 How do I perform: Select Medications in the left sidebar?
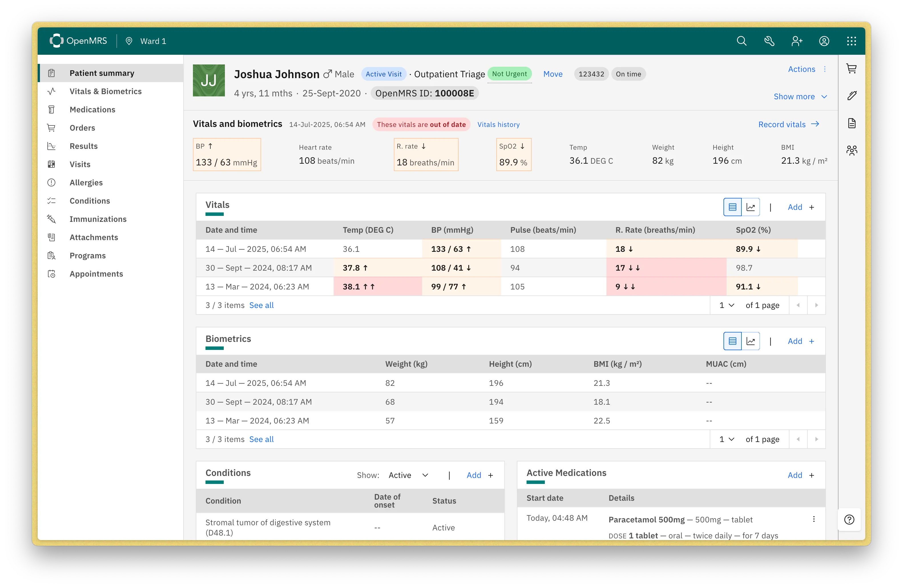pos(92,109)
